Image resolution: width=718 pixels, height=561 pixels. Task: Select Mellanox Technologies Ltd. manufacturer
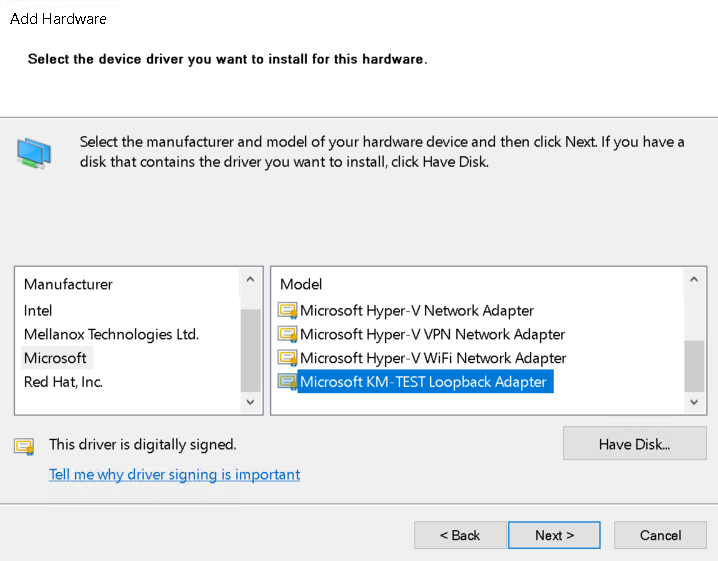[x=111, y=334]
